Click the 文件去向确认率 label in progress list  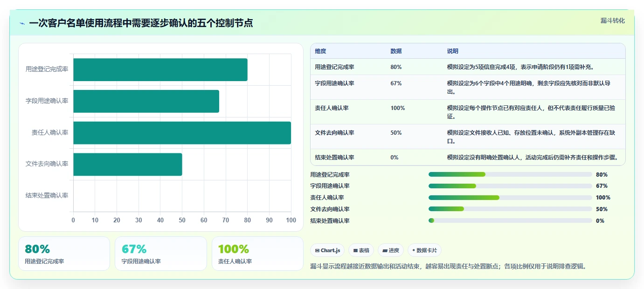tap(330, 209)
